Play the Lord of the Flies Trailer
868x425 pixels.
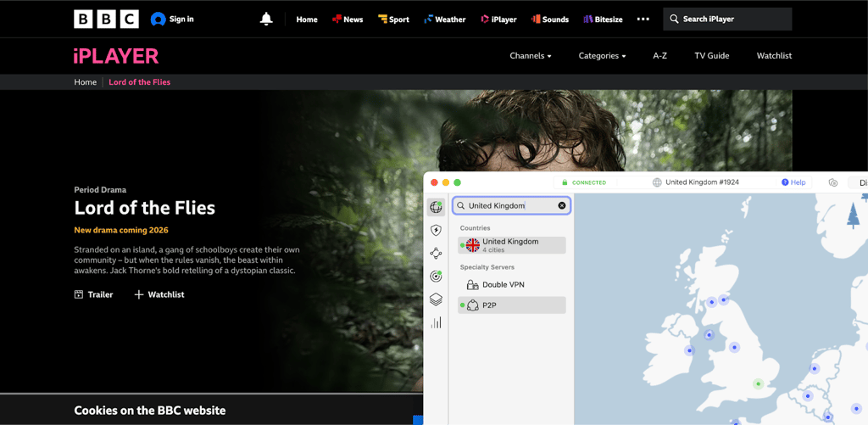[93, 294]
